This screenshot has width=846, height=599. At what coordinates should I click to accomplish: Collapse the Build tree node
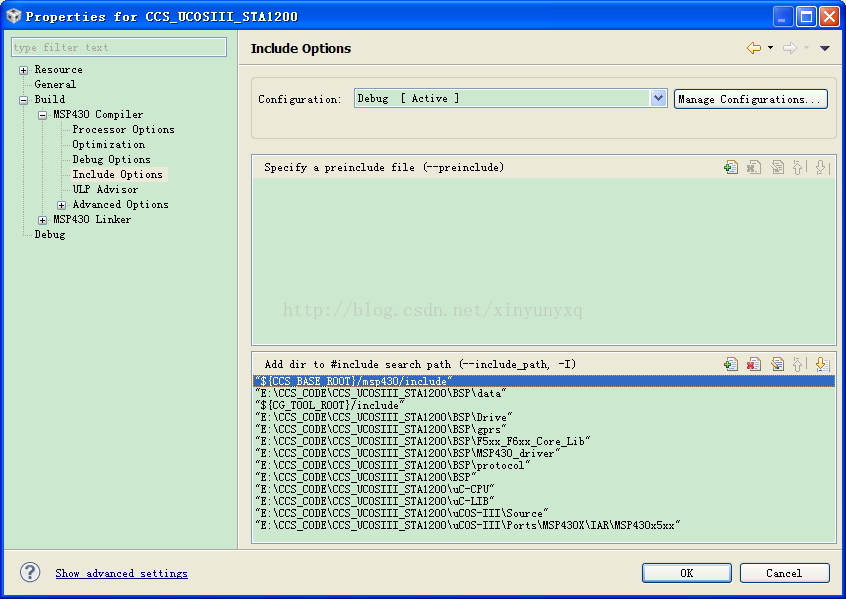point(23,100)
